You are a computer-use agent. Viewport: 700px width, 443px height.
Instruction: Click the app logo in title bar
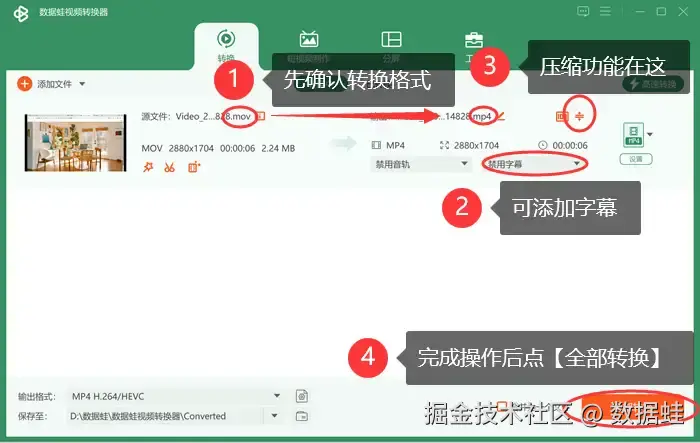[21, 13]
